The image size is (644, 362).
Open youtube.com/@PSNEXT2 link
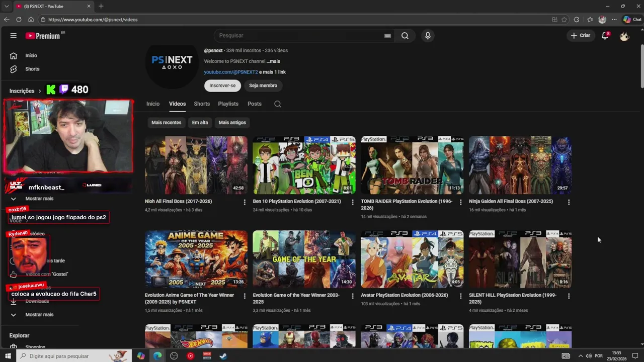(x=231, y=72)
